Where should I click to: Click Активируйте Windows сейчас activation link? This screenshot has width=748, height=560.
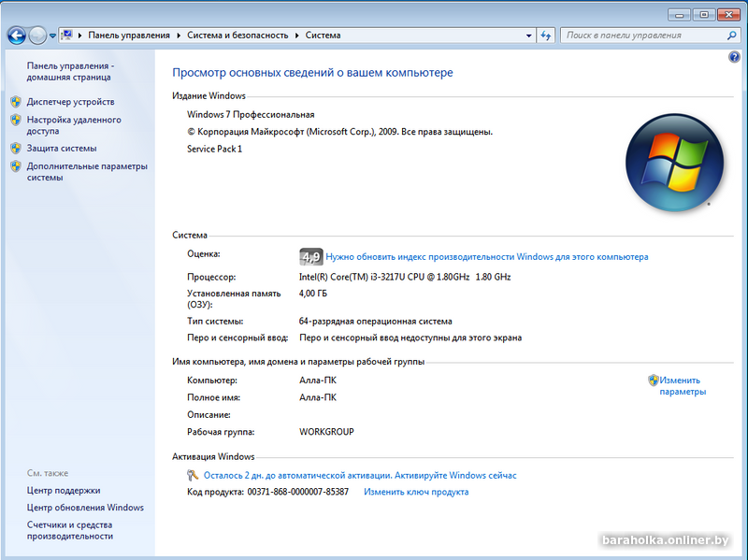tap(455, 475)
